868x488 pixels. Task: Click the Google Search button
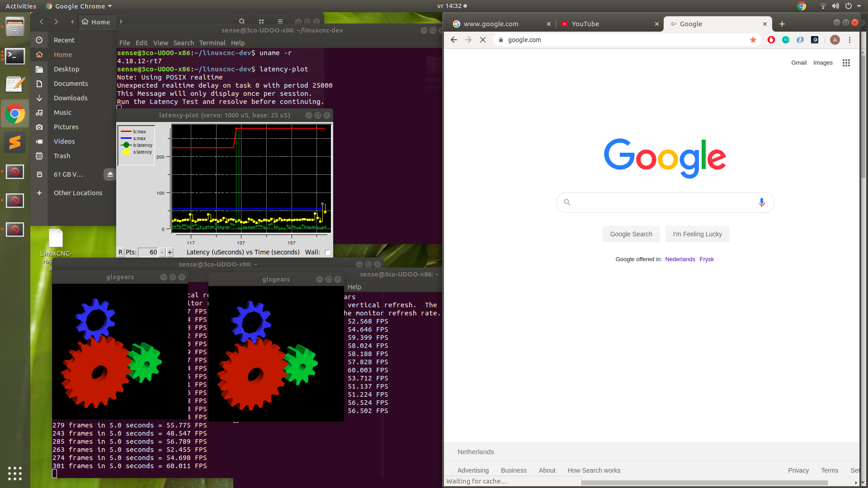pos(631,234)
